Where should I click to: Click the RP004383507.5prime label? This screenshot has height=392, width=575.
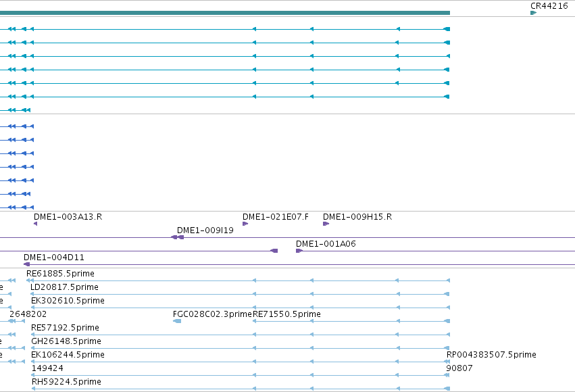[x=491, y=355]
